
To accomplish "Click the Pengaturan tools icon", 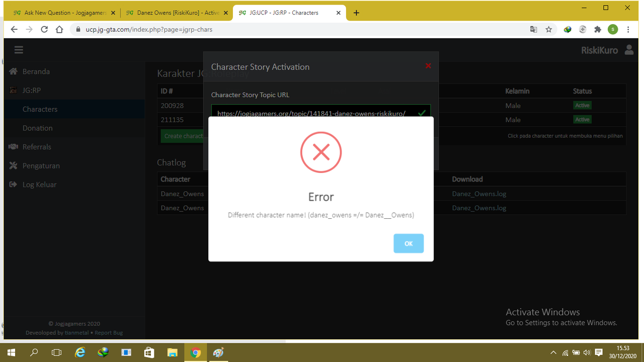I will tap(14, 165).
